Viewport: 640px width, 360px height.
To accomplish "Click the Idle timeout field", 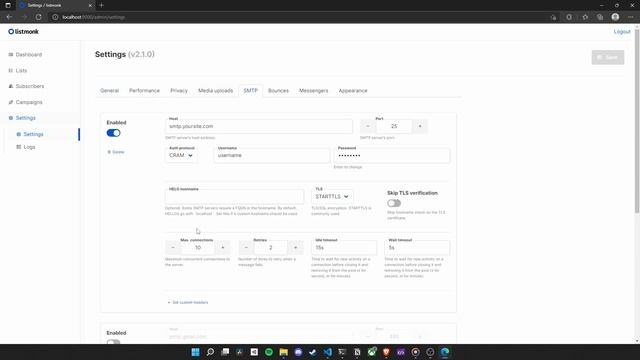I will pyautogui.click(x=344, y=247).
